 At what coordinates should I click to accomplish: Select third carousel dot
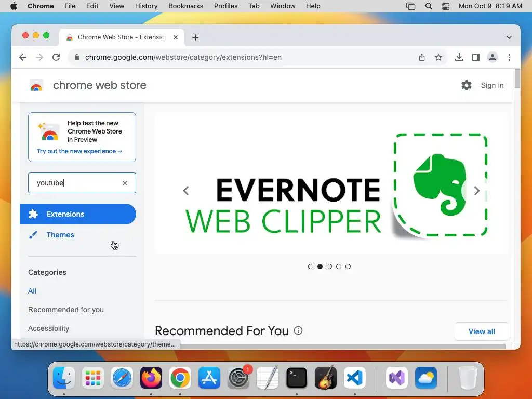pos(329,267)
